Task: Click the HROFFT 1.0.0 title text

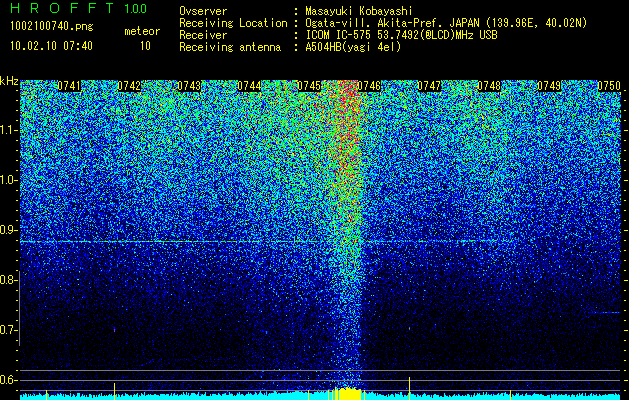Action: [79, 8]
